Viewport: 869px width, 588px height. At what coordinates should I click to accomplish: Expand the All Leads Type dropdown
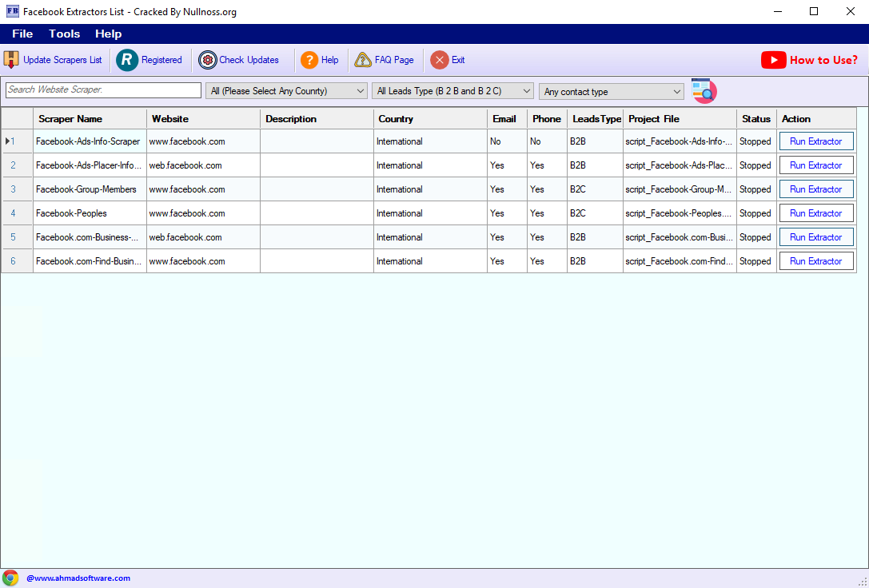pyautogui.click(x=452, y=91)
